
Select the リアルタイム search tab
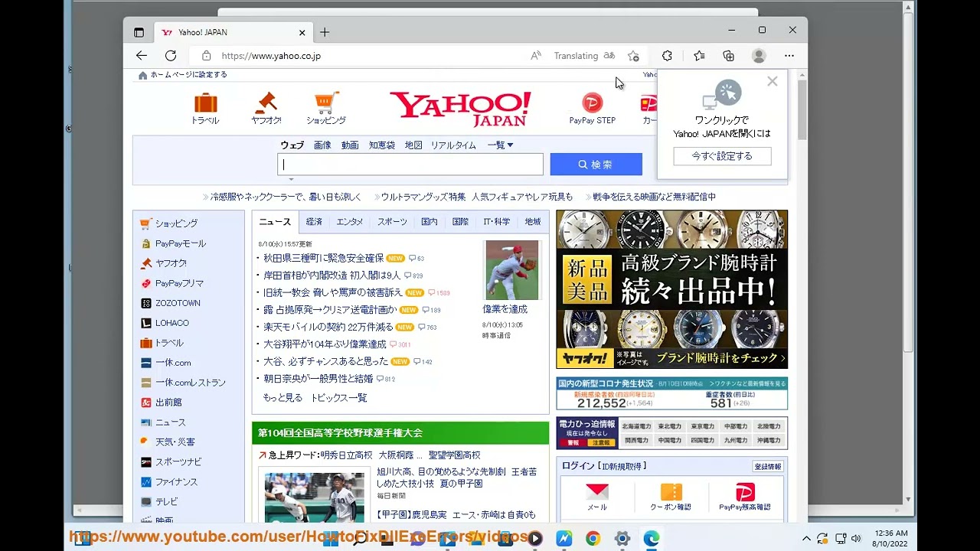pos(453,145)
